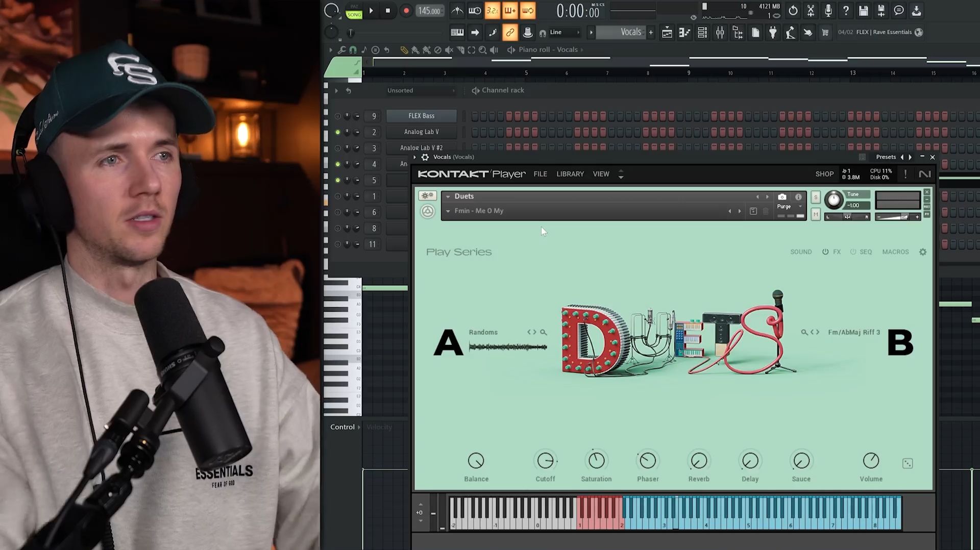The image size is (980, 550).
Task: Switch to the SOUND tab
Action: (x=801, y=252)
